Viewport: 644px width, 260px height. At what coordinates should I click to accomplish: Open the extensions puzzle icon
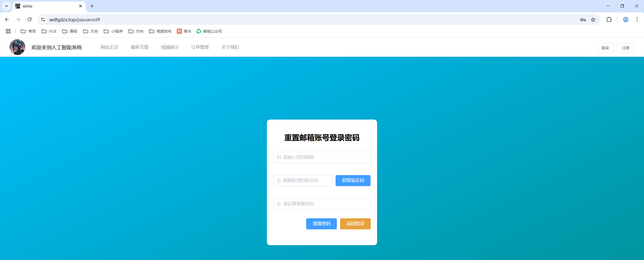609,20
